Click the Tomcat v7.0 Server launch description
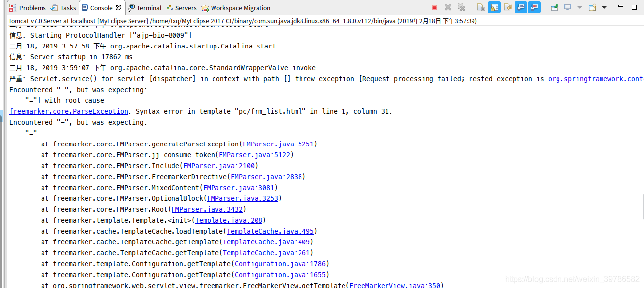This screenshot has width=644, height=288. tap(242, 21)
